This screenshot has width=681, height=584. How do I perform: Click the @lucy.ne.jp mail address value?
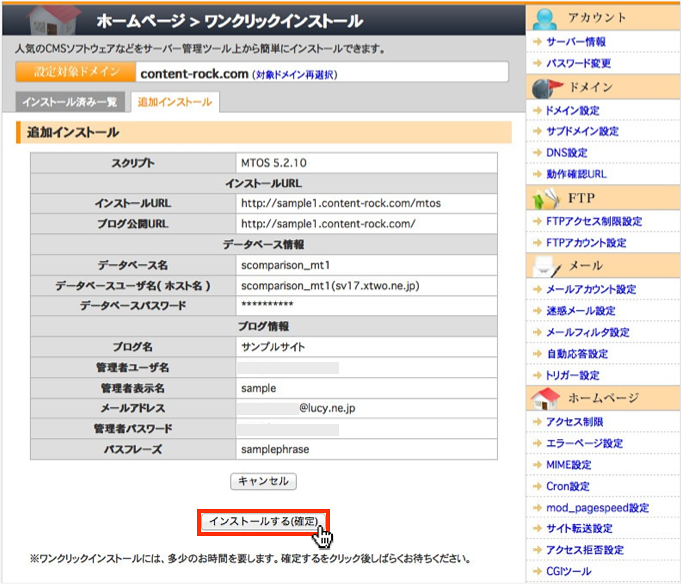327,408
